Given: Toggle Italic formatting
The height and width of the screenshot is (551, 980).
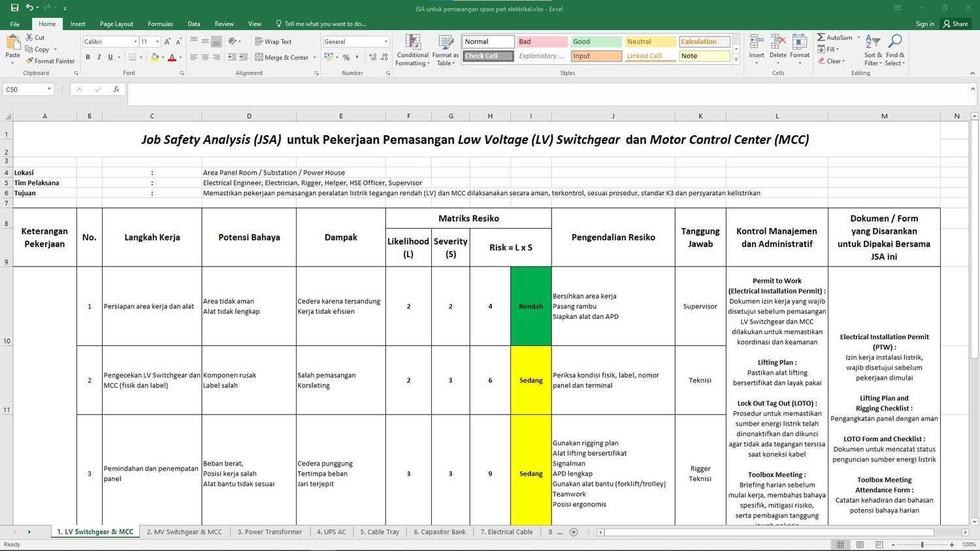Looking at the screenshot, I should 99,58.
